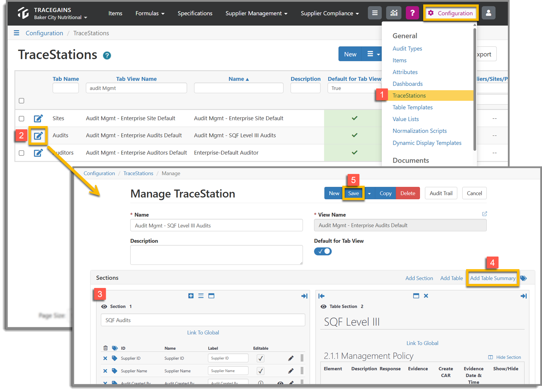Click the window icon in Table Section 2
The height and width of the screenshot is (392, 542).
point(416,296)
